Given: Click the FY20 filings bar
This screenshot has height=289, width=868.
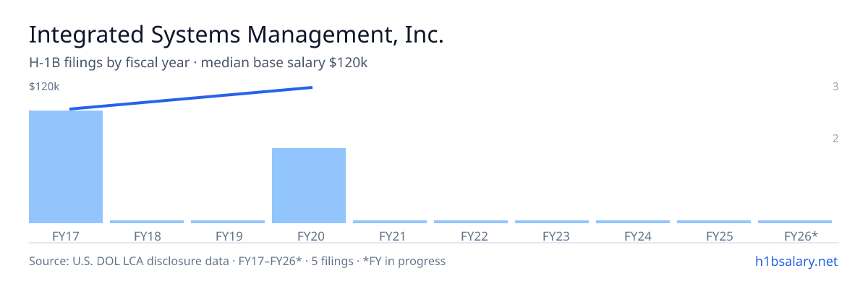Looking at the screenshot, I should click(x=309, y=186).
